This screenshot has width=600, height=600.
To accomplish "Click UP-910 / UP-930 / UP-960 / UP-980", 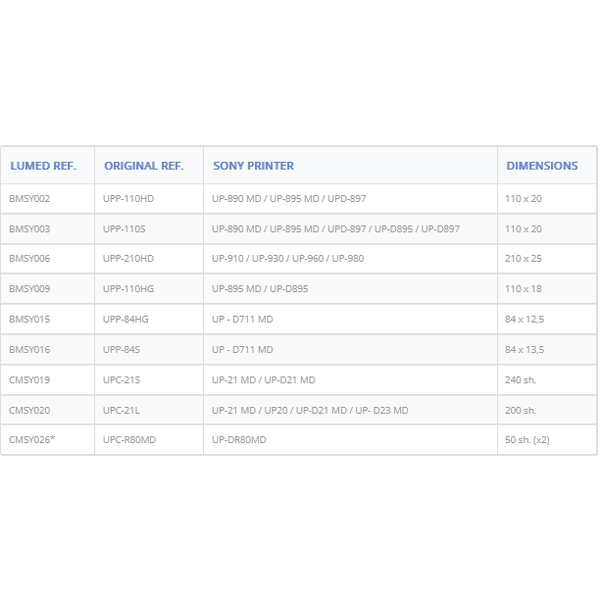I will [x=288, y=259].
